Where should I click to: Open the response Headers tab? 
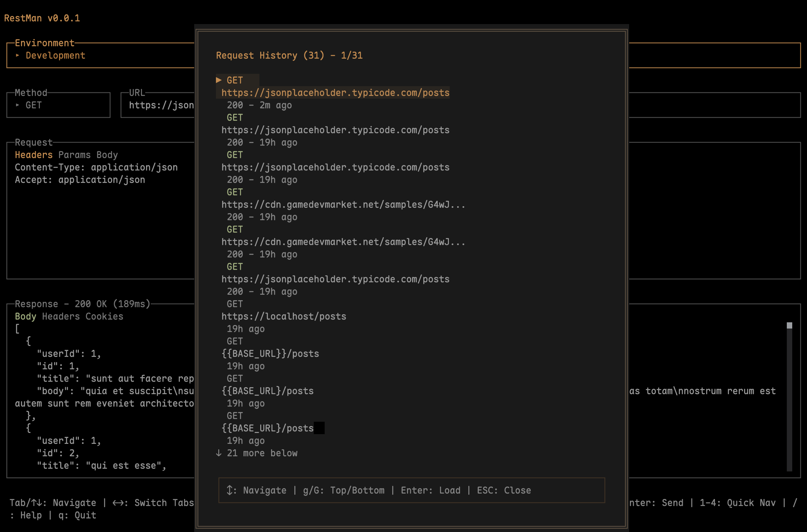61,316
